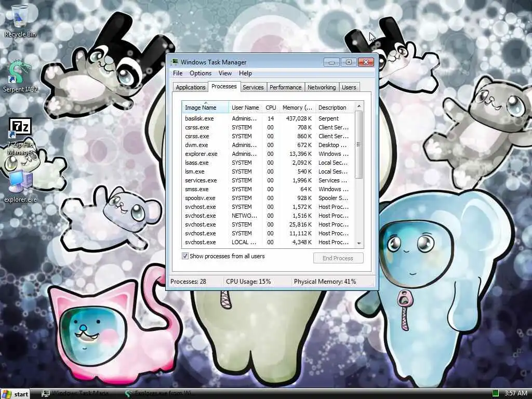Open the start button on taskbar

click(x=15, y=394)
